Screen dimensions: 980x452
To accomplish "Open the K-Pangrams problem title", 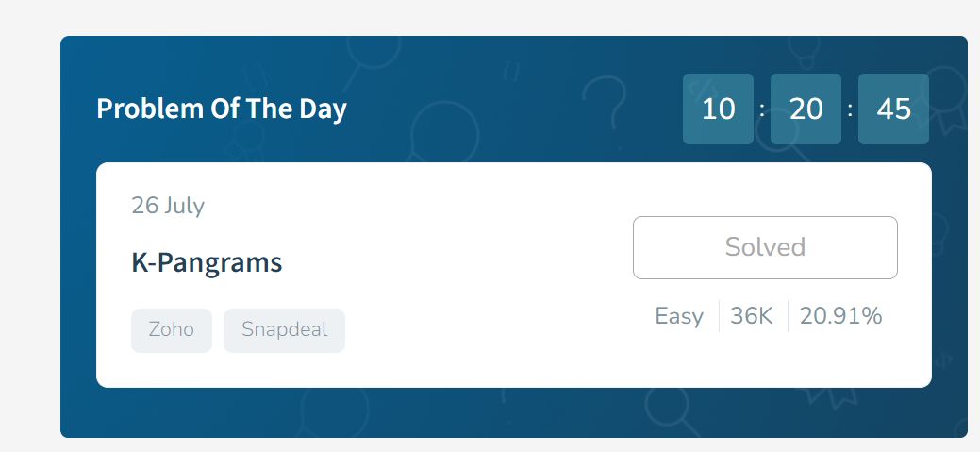I will pos(207,262).
